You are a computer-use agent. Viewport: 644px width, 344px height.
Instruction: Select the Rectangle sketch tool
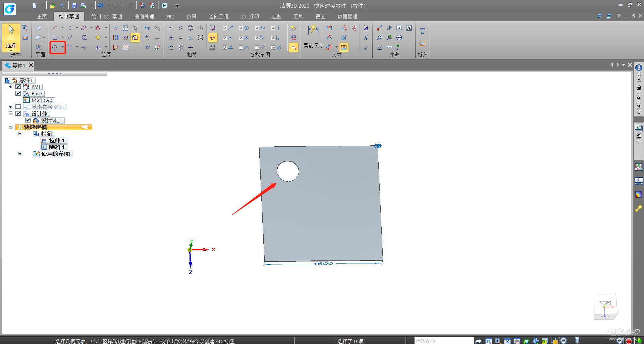55,38
